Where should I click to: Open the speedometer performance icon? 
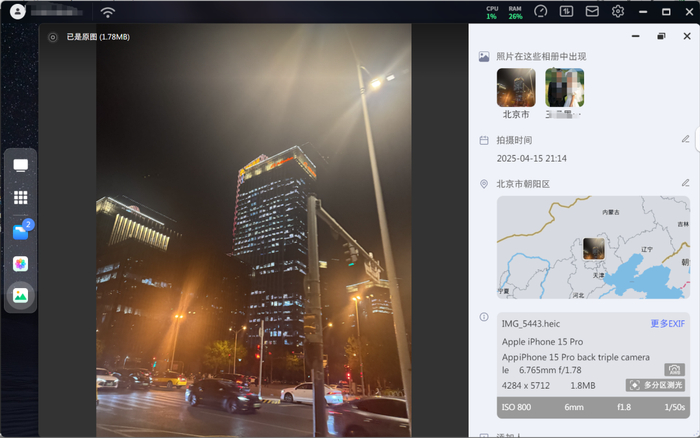click(x=540, y=12)
